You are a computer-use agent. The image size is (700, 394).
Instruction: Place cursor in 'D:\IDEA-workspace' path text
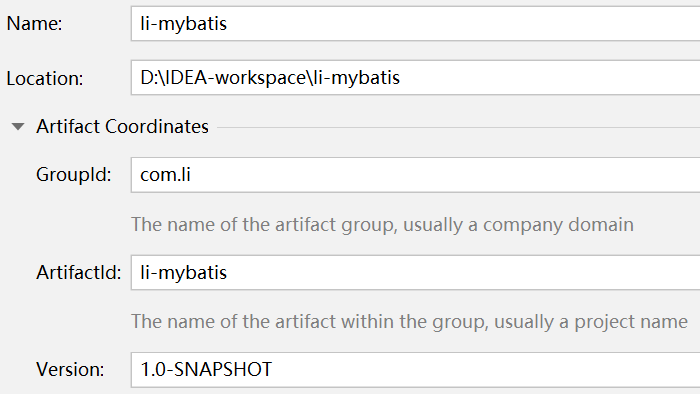(x=223, y=78)
